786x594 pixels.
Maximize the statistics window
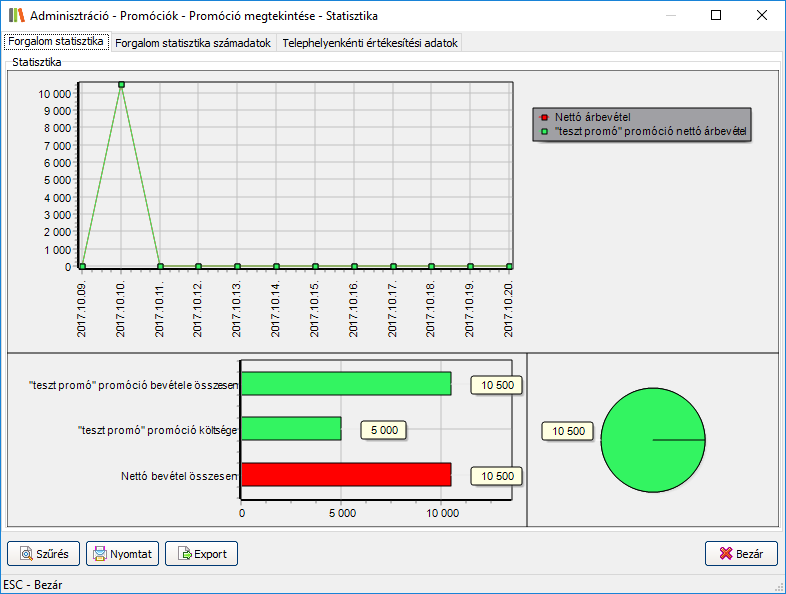pos(716,16)
